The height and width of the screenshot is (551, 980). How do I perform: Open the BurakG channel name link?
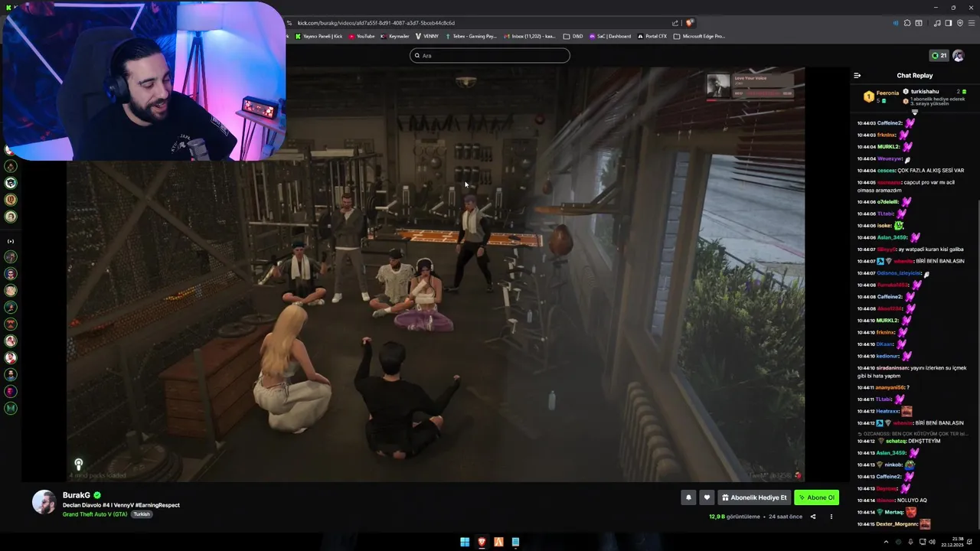click(x=77, y=495)
